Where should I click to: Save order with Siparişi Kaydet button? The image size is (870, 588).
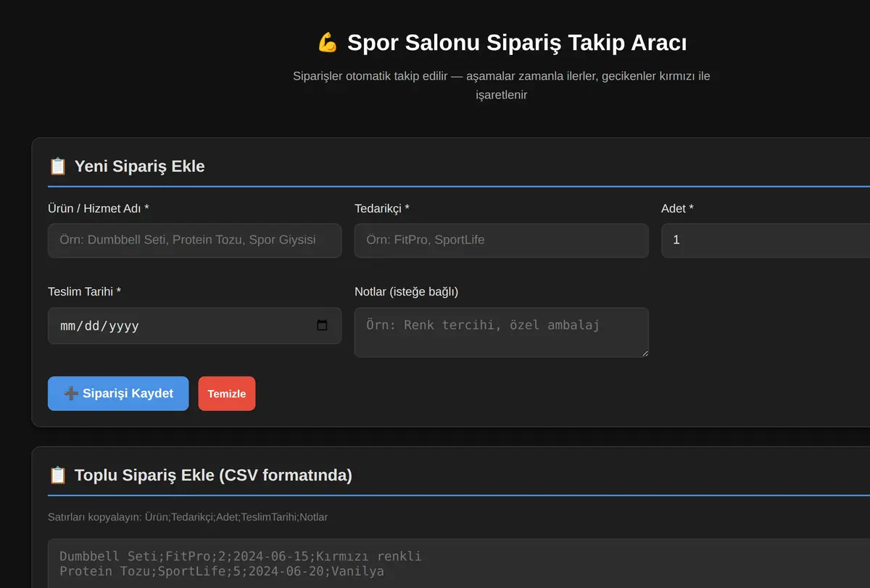tap(118, 394)
